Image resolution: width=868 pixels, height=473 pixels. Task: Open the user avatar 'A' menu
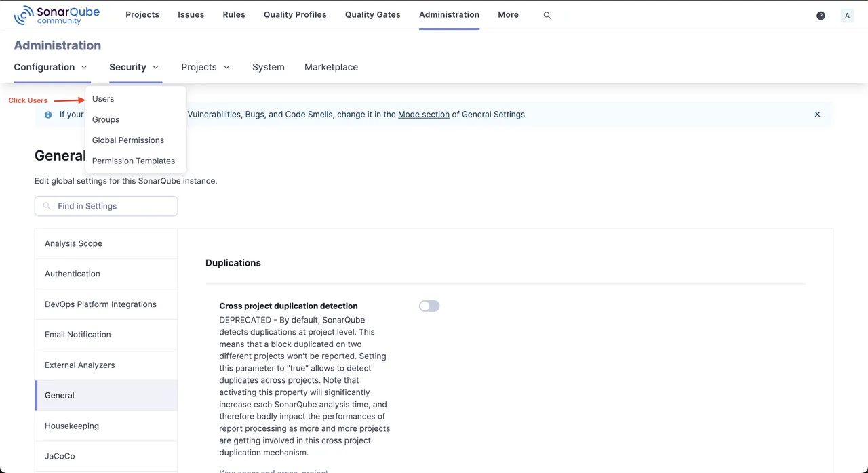pyautogui.click(x=847, y=15)
